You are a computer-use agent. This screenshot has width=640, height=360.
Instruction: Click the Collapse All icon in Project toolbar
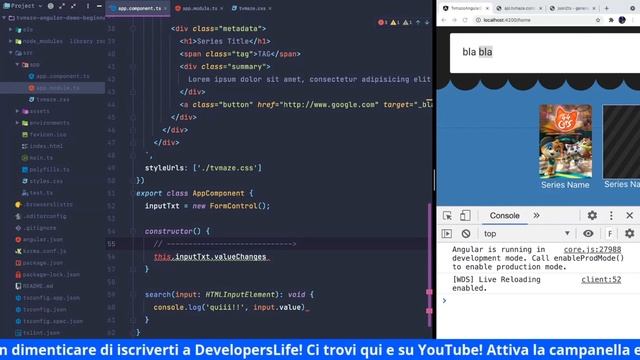(73, 6)
